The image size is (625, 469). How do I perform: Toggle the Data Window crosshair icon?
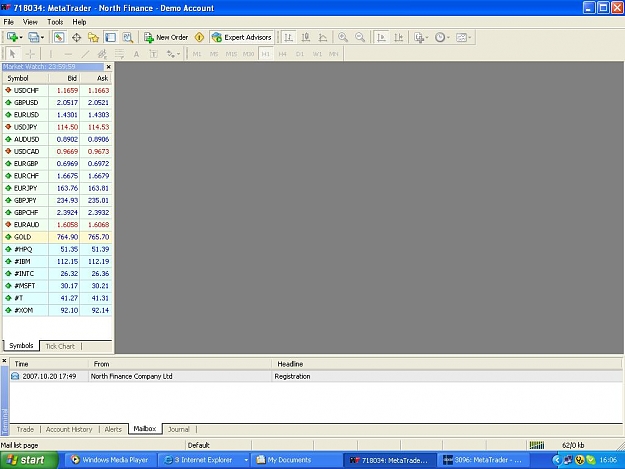coord(76,37)
